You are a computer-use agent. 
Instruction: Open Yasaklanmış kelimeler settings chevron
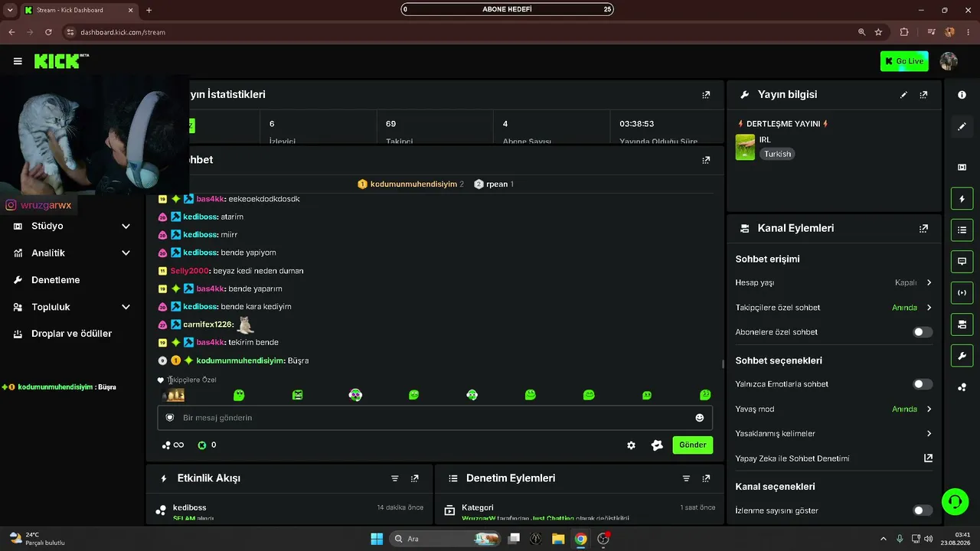[929, 434]
